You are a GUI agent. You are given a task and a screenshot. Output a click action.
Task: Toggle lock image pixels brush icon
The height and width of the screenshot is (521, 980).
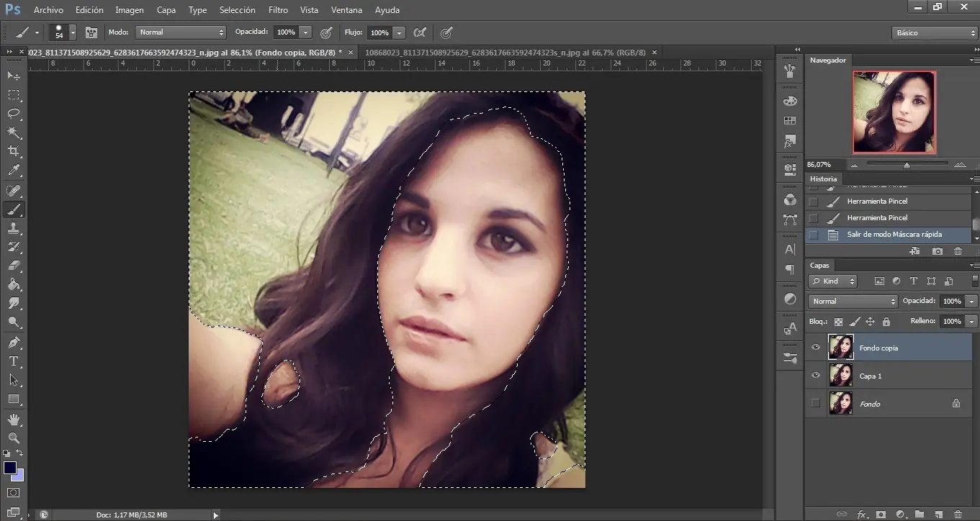point(854,322)
